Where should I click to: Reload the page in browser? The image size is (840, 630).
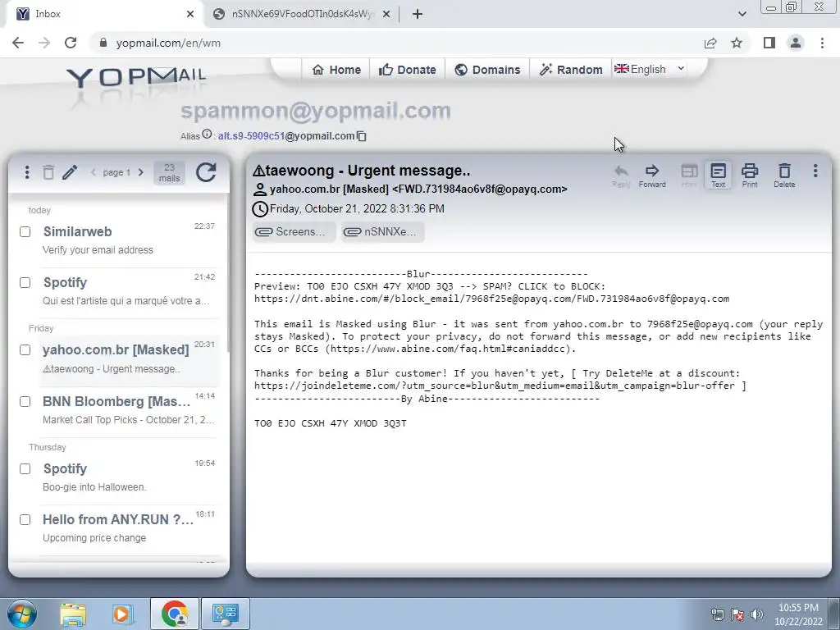(71, 43)
